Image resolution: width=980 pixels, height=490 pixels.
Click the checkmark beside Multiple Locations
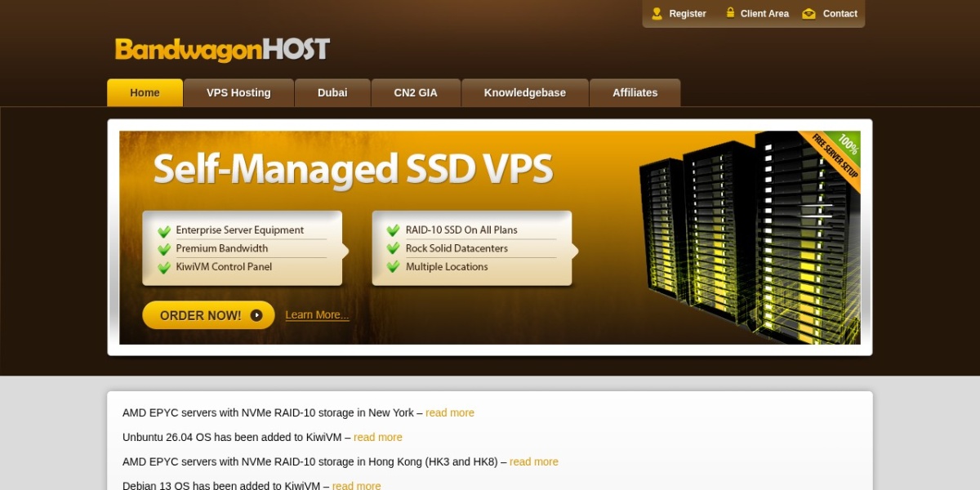tap(394, 267)
